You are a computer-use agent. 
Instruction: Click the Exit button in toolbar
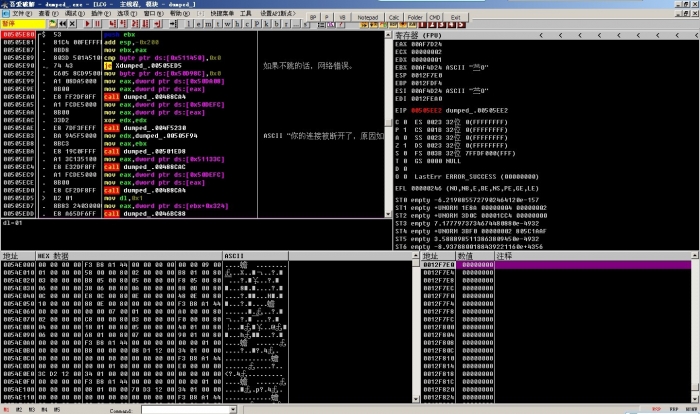(x=455, y=17)
